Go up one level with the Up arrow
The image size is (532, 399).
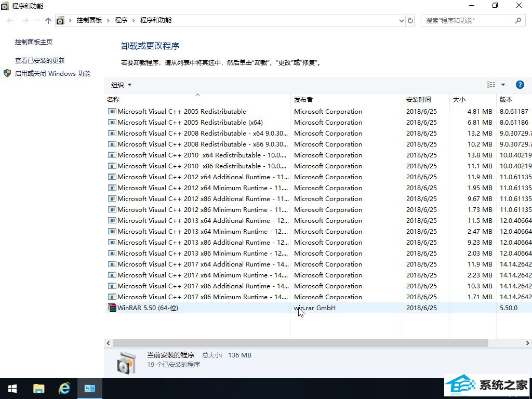(x=48, y=21)
